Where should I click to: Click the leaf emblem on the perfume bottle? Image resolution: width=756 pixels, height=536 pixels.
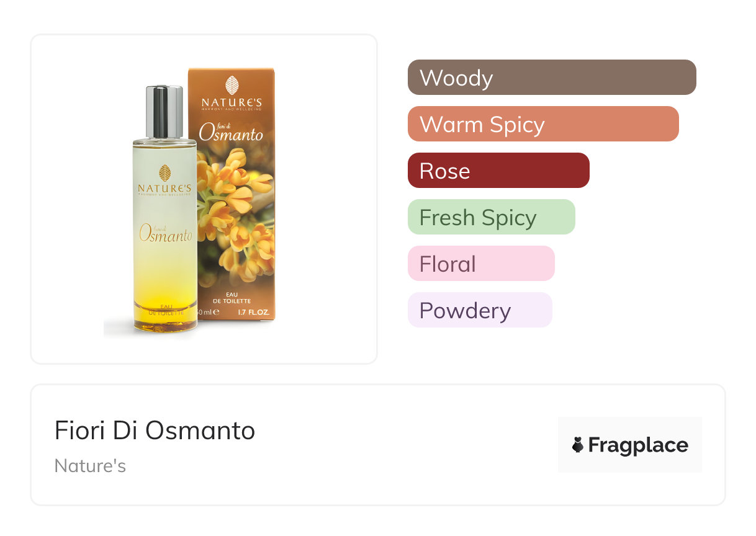(x=164, y=172)
